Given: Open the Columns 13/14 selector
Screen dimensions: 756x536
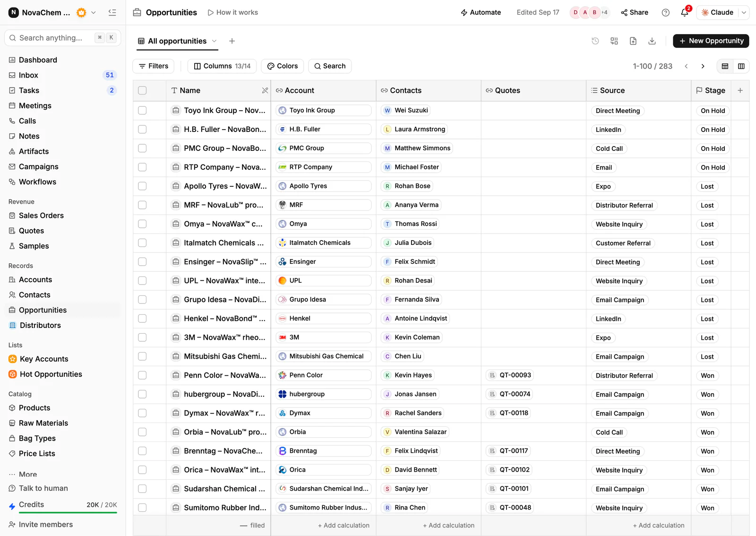Looking at the screenshot, I should click(222, 66).
